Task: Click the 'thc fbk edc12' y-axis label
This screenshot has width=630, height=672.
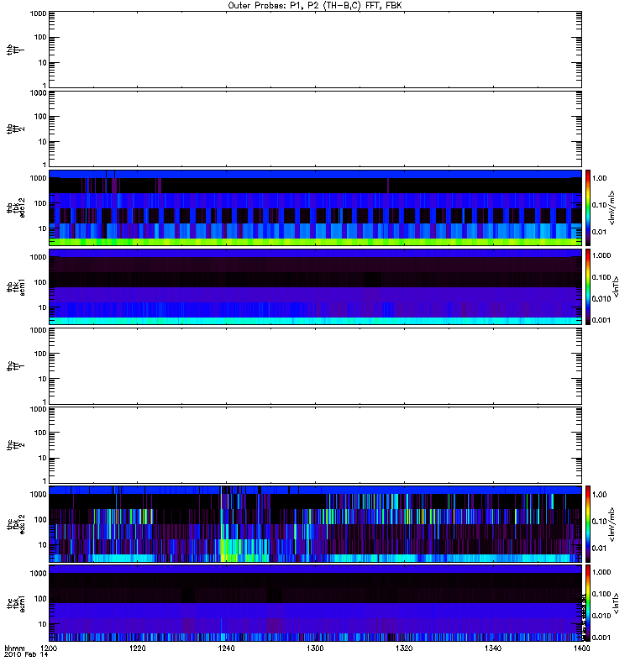Action: tap(16, 524)
